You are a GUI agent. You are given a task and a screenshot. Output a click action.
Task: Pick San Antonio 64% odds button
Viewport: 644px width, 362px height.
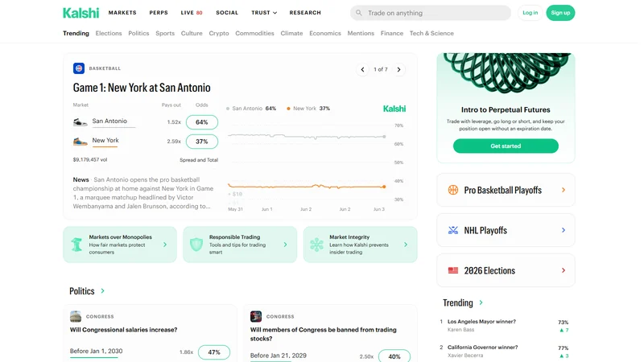coord(202,122)
